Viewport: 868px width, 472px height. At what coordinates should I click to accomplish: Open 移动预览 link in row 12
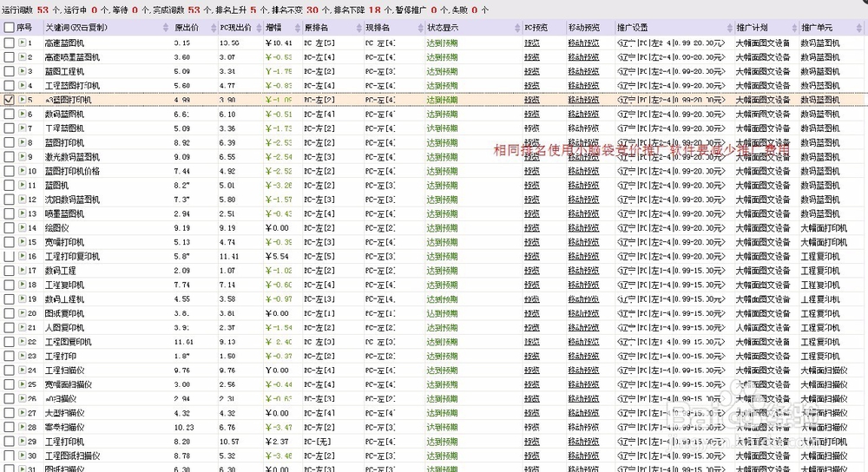click(583, 200)
